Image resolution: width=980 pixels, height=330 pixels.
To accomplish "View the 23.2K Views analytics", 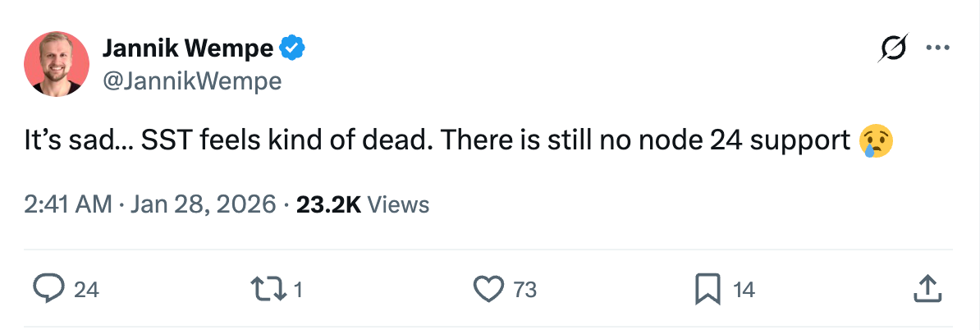I will 362,204.
